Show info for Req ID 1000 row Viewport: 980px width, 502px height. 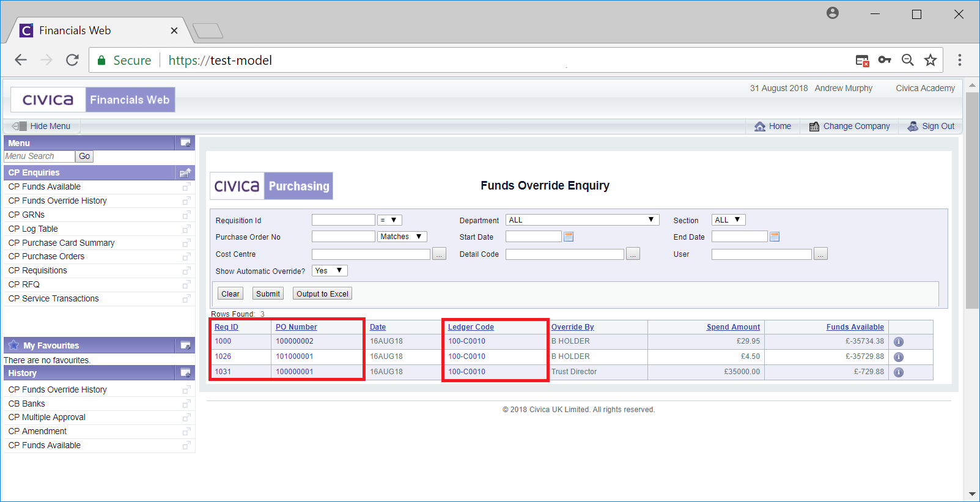click(x=899, y=342)
